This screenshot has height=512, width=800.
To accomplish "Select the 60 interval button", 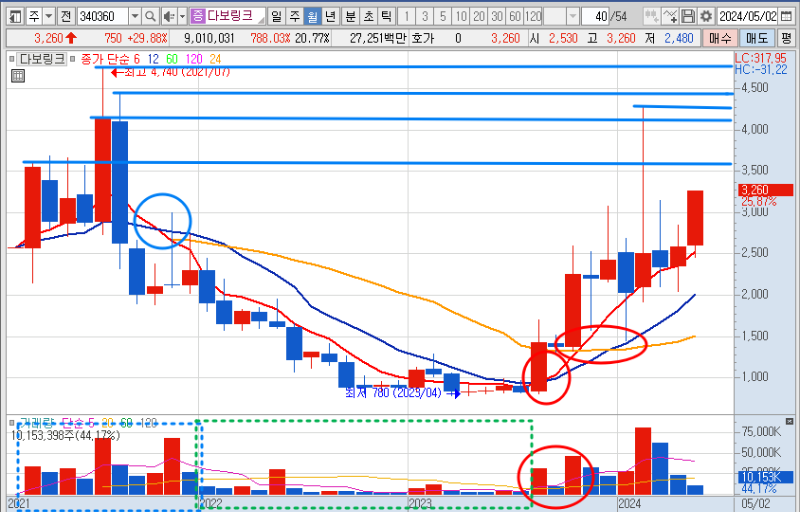I will click(515, 17).
